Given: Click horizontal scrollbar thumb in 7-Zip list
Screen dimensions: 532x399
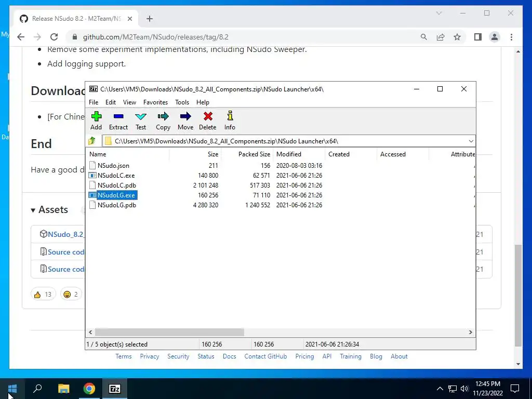Looking at the screenshot, I should (169, 332).
